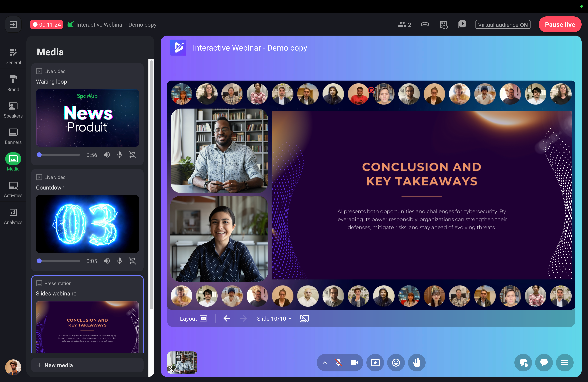The width and height of the screenshot is (588, 382).
Task: Click the Countdown video progress slider
Action: (x=59, y=261)
